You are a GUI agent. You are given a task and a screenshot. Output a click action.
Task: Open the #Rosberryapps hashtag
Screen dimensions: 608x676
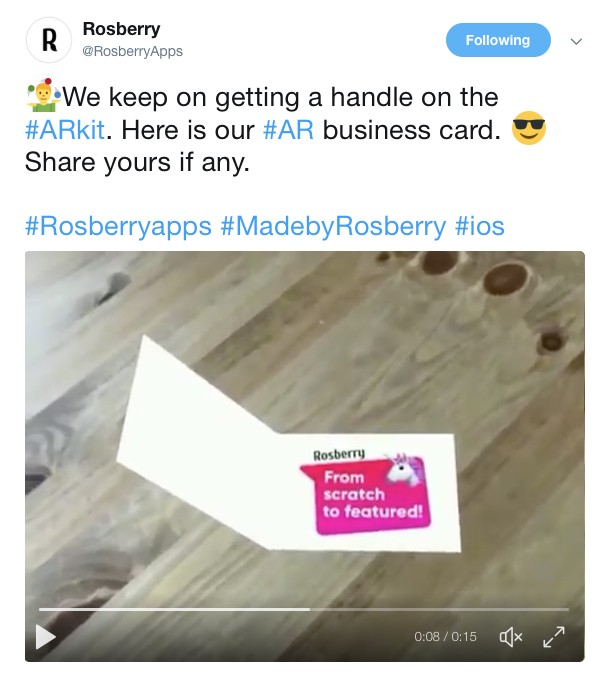tap(118, 226)
